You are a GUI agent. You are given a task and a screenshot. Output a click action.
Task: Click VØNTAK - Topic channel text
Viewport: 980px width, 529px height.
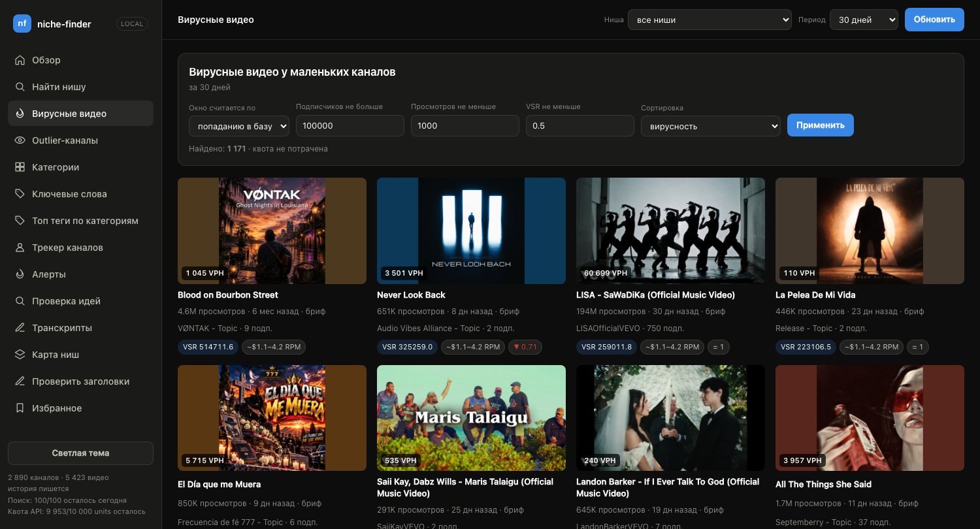pos(206,329)
